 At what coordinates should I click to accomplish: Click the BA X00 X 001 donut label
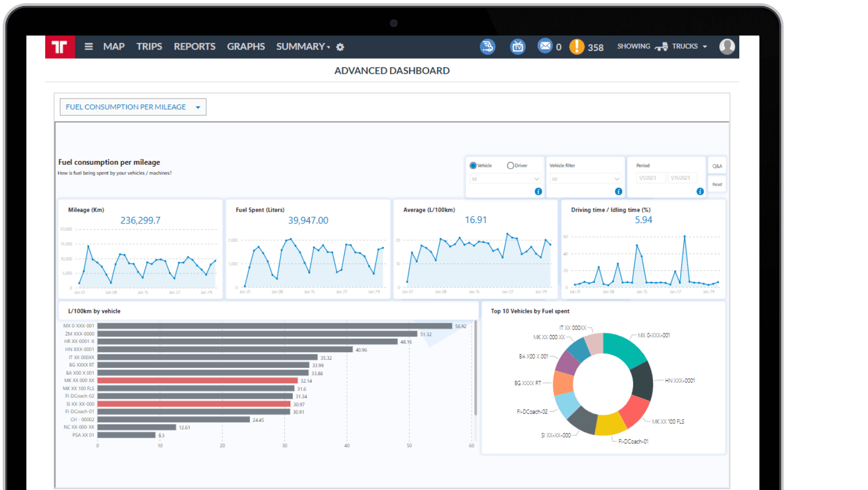pyautogui.click(x=534, y=356)
